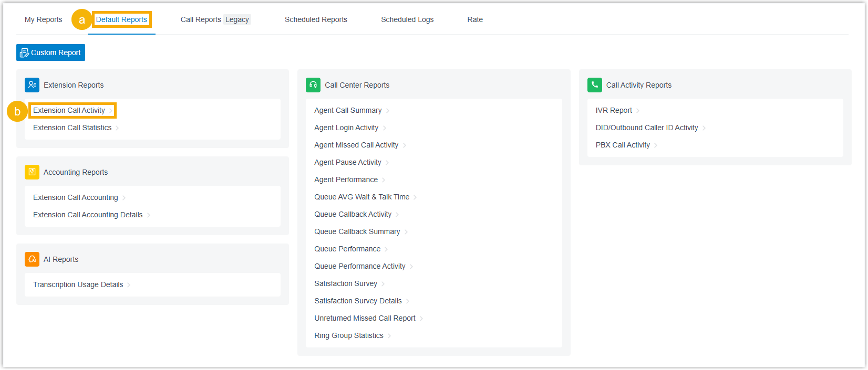The width and height of the screenshot is (868, 370).
Task: Open the Call Reports Legacy tab
Action: (215, 20)
